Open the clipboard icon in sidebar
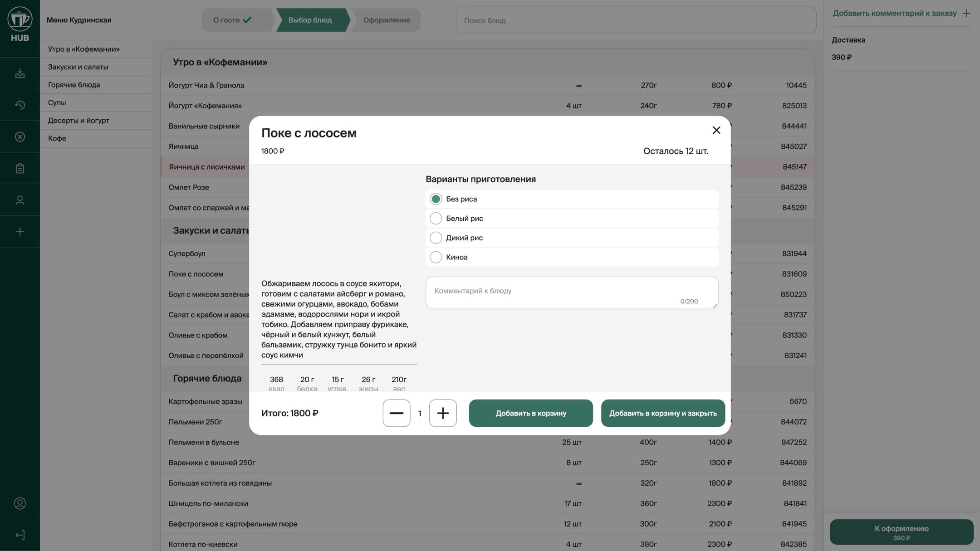Image resolution: width=980 pixels, height=551 pixels. click(20, 169)
